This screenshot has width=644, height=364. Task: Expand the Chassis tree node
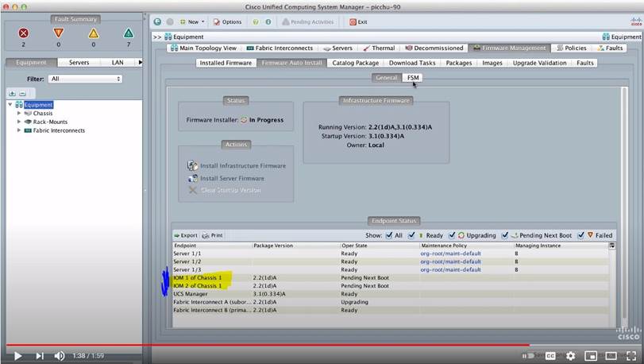(19, 114)
